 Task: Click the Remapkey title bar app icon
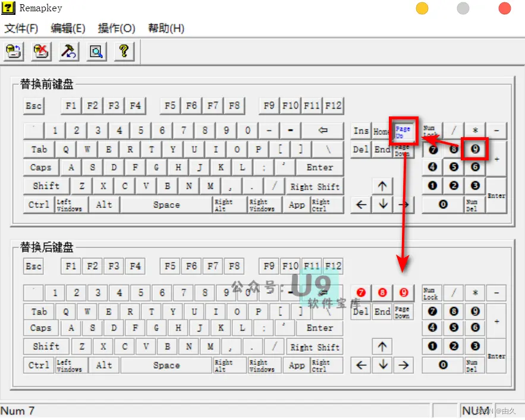tap(8, 8)
